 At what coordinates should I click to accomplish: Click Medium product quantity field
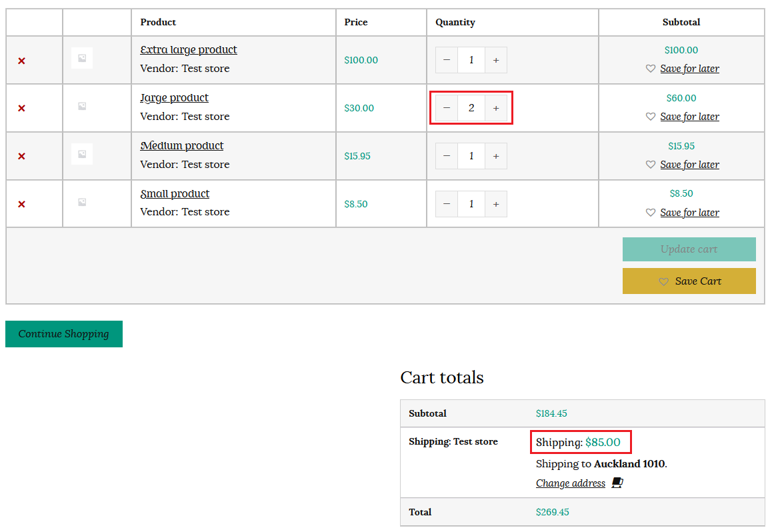471,156
